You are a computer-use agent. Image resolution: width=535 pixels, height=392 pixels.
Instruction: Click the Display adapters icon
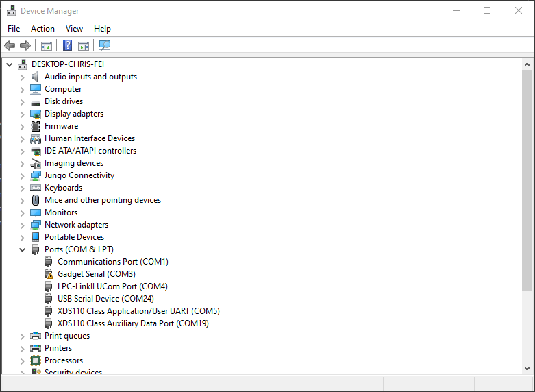pos(36,114)
